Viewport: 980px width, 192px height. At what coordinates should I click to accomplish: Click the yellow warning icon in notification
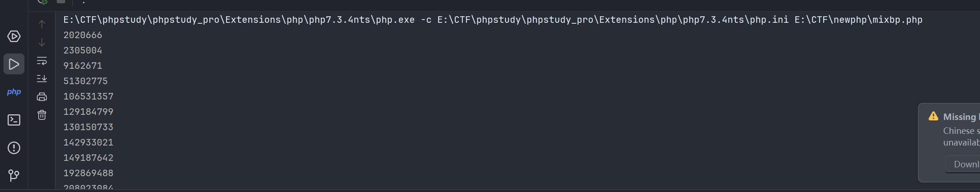933,116
